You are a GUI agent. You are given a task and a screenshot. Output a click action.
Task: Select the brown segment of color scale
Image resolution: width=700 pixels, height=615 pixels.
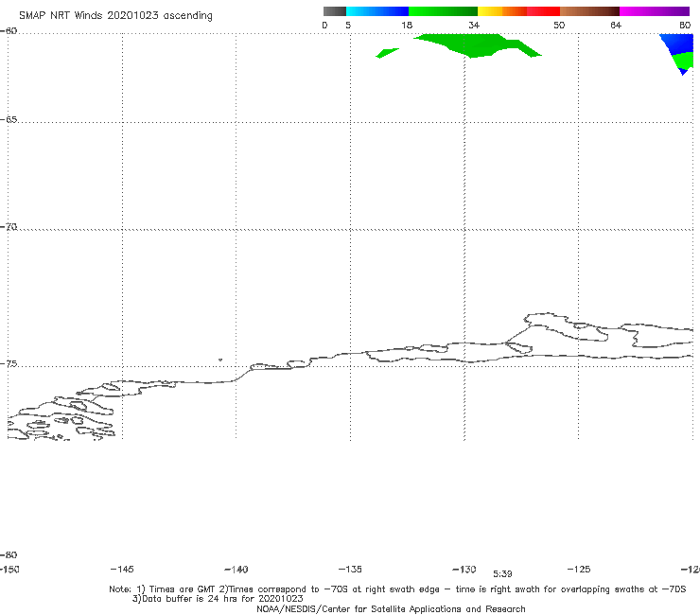[589, 11]
